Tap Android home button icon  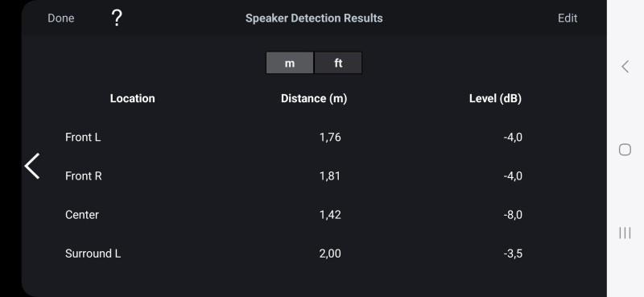pyautogui.click(x=625, y=150)
